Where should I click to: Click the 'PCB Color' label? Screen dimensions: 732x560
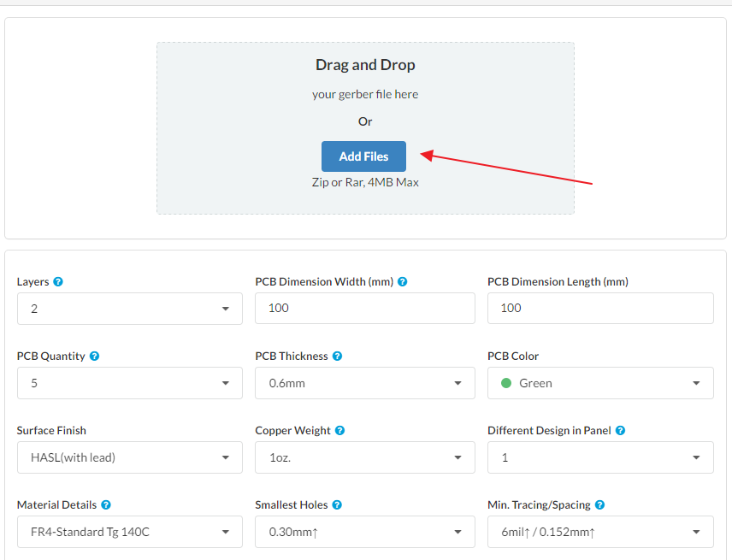(x=513, y=356)
